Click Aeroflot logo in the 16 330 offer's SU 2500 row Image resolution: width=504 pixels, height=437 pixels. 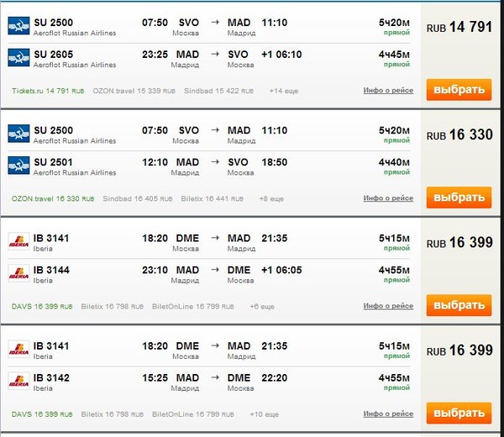point(18,134)
